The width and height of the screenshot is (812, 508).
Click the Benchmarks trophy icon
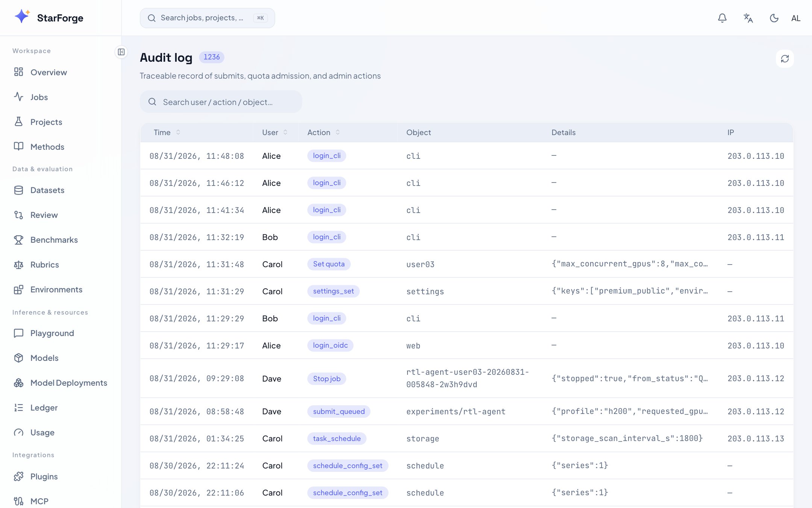tap(18, 240)
